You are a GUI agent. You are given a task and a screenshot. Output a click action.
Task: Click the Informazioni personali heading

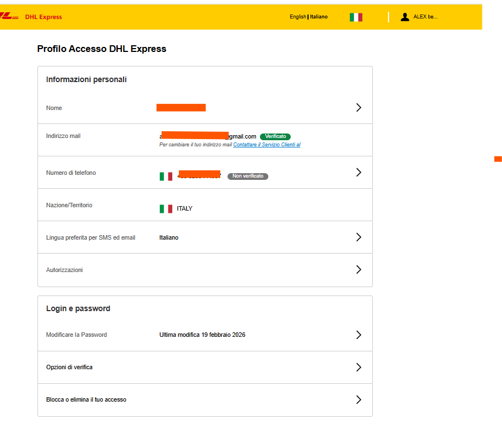[x=86, y=79]
